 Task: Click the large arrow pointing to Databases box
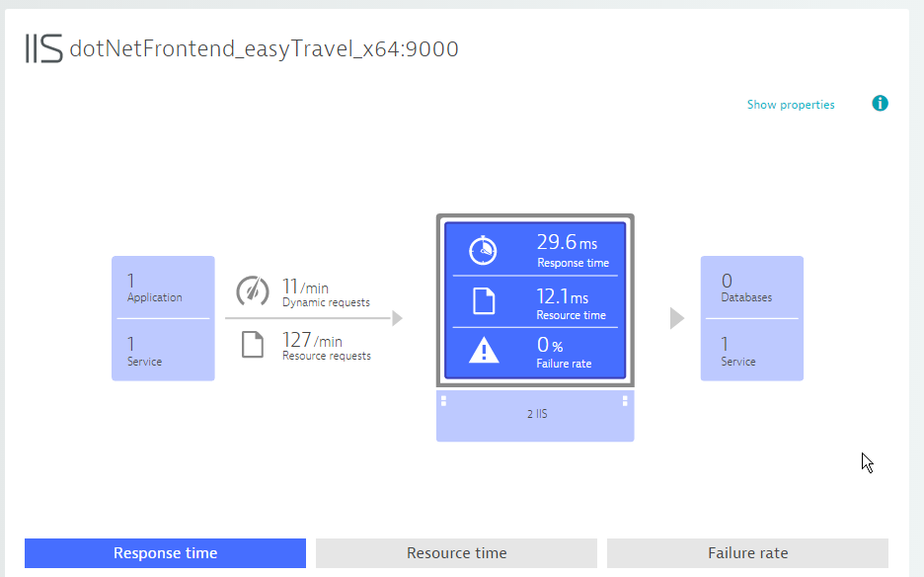click(x=677, y=318)
